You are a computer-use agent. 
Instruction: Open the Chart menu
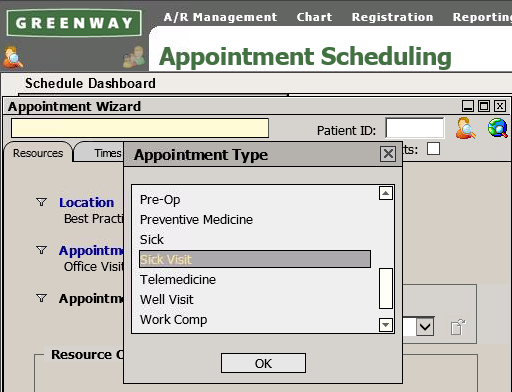[314, 17]
